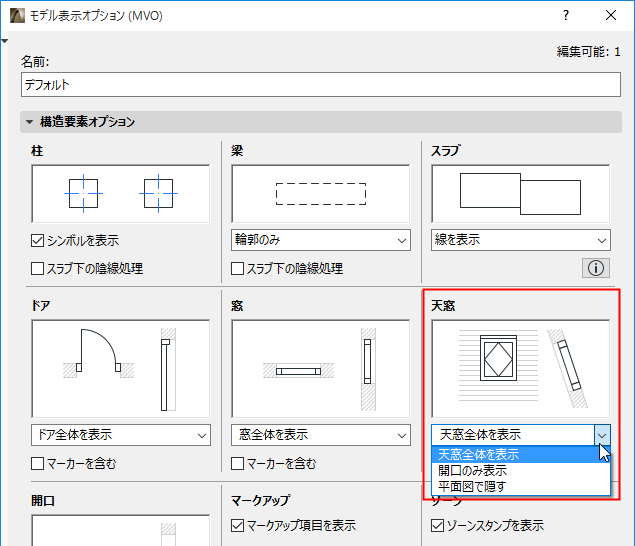635x546 pixels.
Task: Click the 名前 text field デフォルト
Action: pos(321,85)
